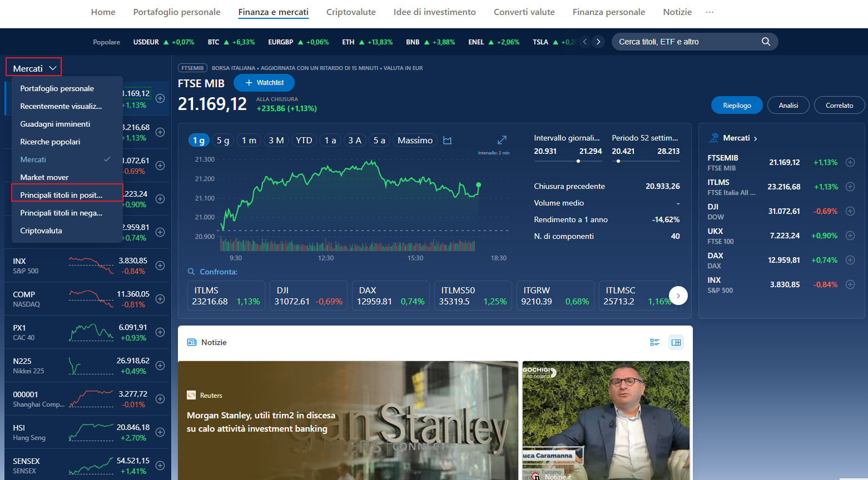Switch to the Analisi view
Image resolution: width=868 pixels, height=480 pixels.
[788, 105]
